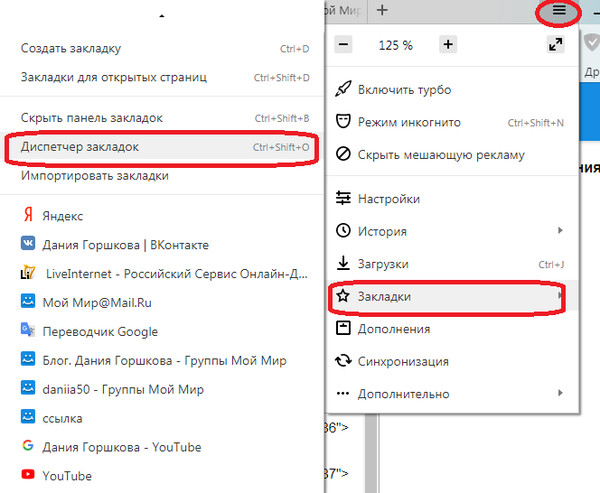Click the history clock icon
The image size is (600, 493).
343,230
